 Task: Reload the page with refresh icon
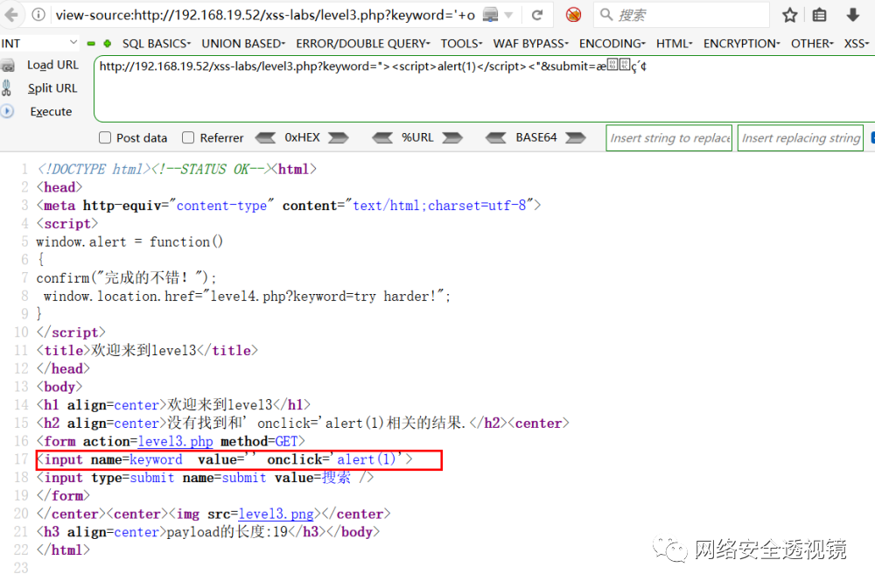point(537,15)
